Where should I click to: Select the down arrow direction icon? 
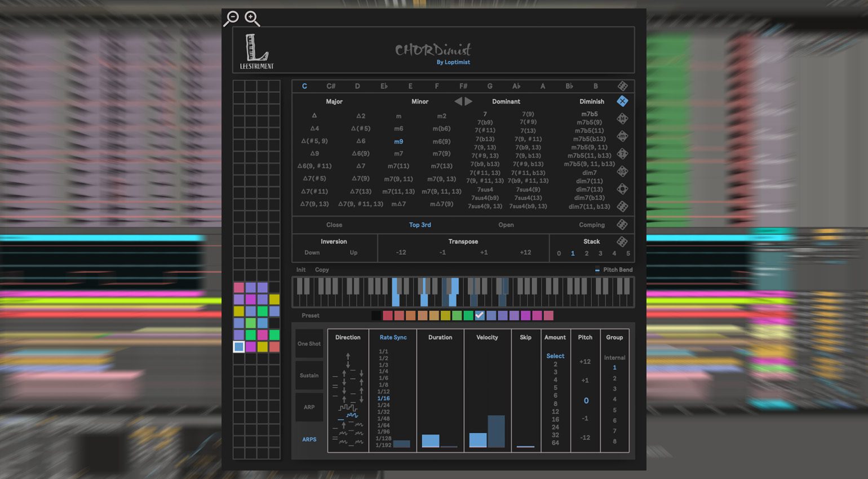coord(348,365)
